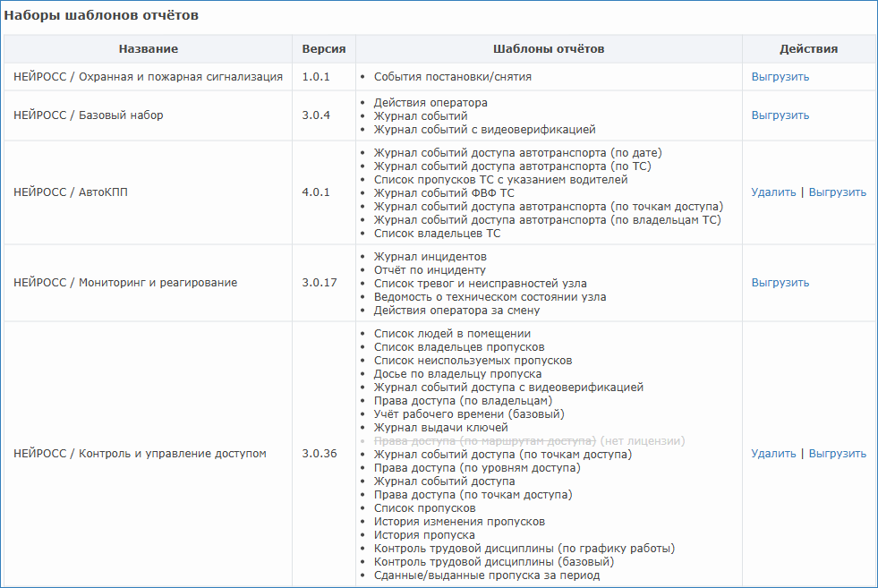Click Ведомость о техническом состоянии узла
The height and width of the screenshot is (588, 878).
pyautogui.click(x=490, y=297)
